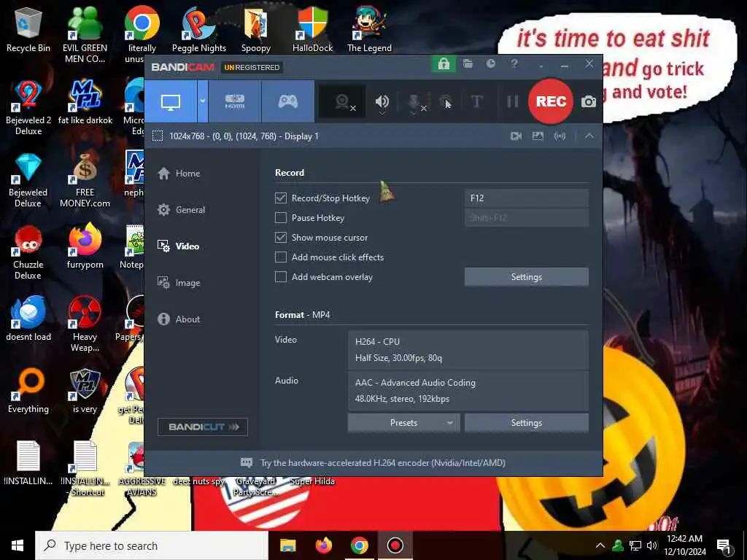
Task: Open the Recycle Bin desktop icon
Action: coord(28,31)
